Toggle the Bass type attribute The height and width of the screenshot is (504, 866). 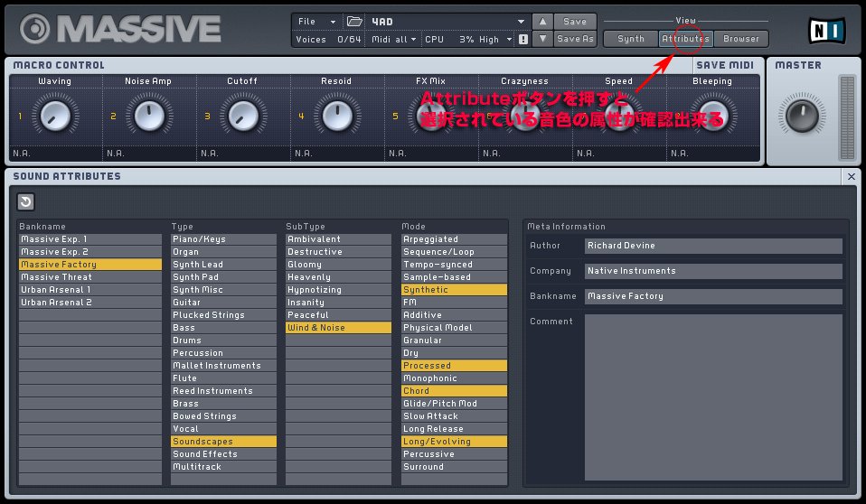click(x=223, y=328)
